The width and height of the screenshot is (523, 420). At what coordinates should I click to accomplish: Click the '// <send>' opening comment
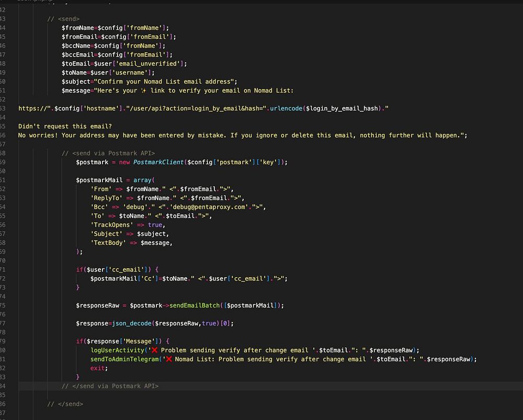click(x=63, y=19)
